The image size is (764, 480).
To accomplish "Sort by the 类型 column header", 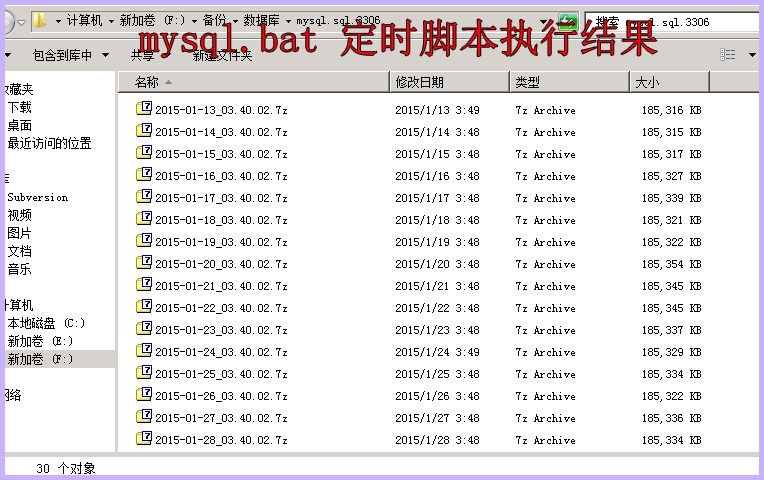I will pyautogui.click(x=570, y=82).
